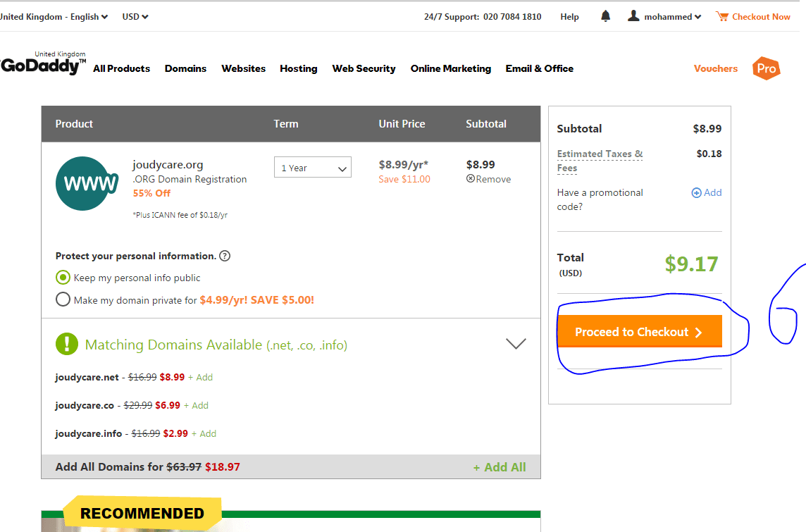The image size is (806, 532).
Task: Open the Hosting menu
Action: coord(298,68)
